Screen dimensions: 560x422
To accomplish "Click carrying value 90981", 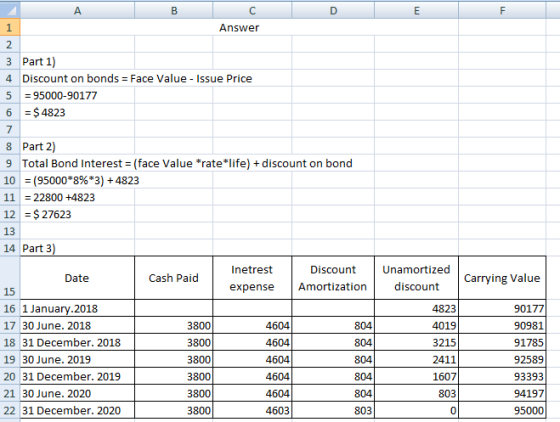I will pos(502,325).
